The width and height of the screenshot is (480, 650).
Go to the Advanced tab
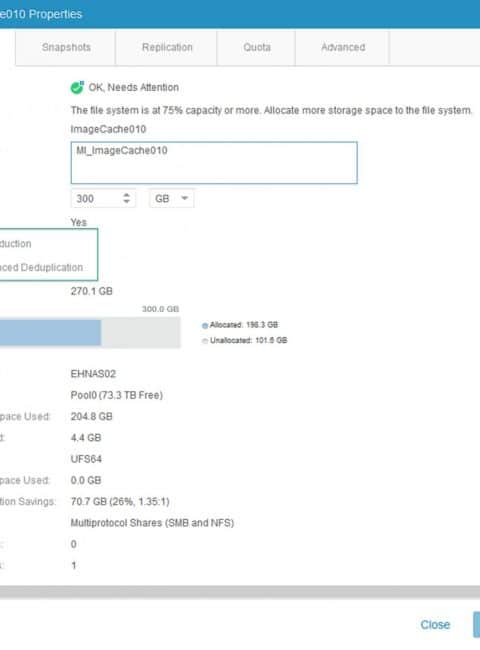pyautogui.click(x=343, y=48)
